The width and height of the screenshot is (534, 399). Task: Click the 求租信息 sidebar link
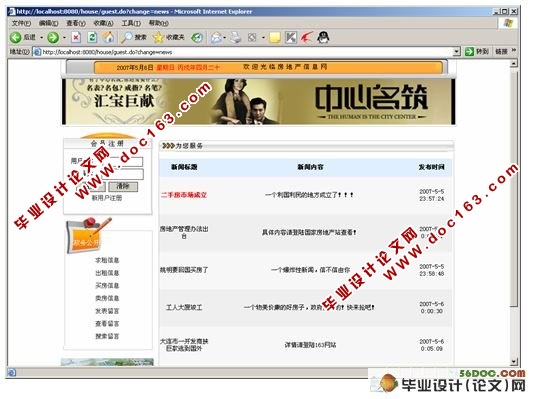click(x=107, y=260)
